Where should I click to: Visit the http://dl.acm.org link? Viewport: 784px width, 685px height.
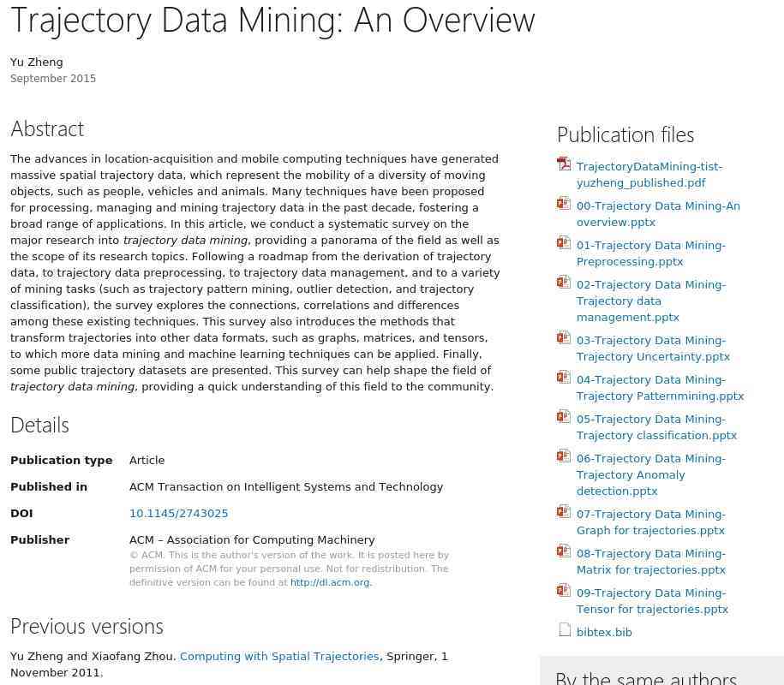(329, 583)
